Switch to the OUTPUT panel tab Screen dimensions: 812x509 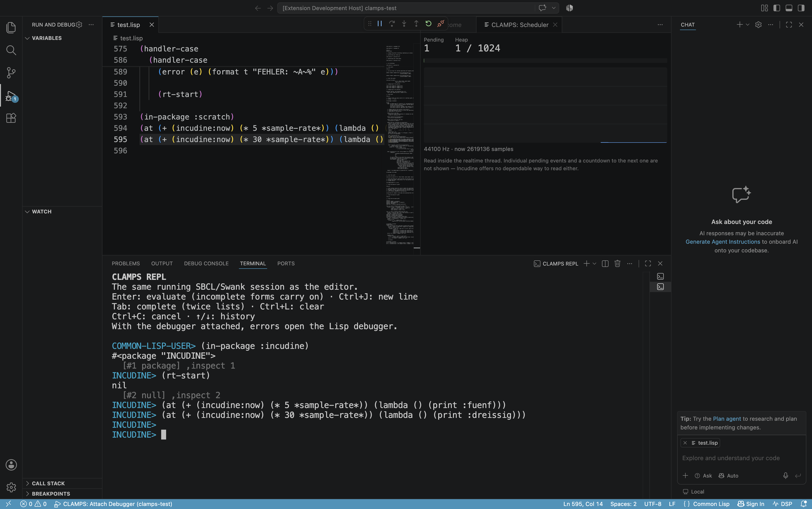point(162,264)
